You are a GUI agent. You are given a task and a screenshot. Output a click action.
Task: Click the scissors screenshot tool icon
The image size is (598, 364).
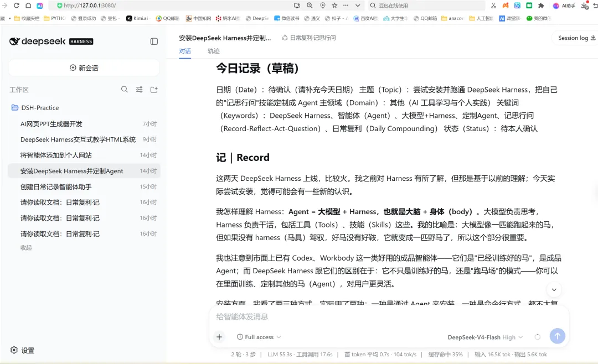point(493,6)
